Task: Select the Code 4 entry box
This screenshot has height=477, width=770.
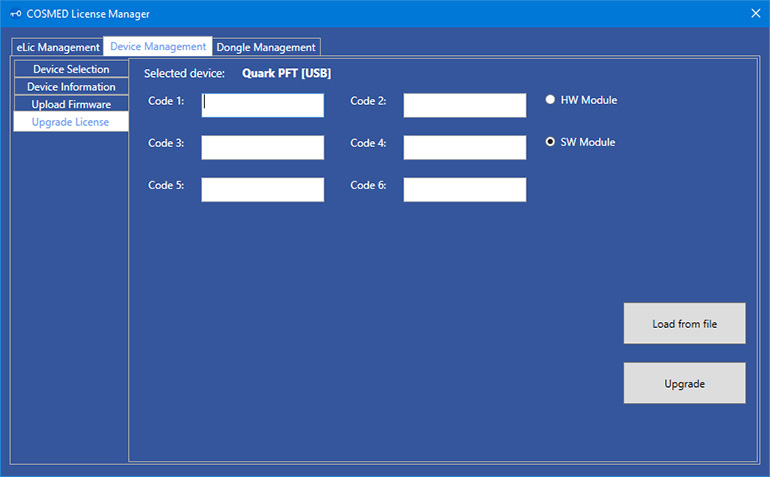Action: (x=464, y=147)
